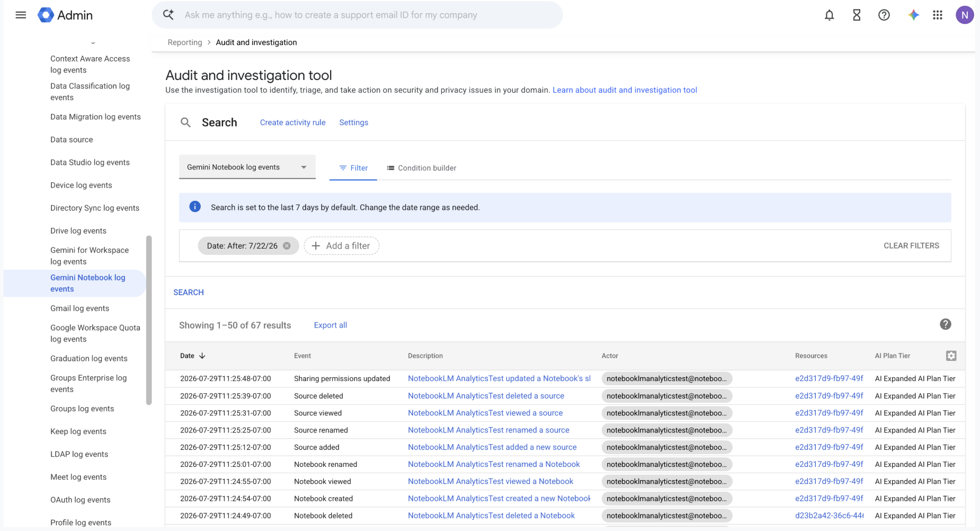The image size is (980, 531).
Task: Open resource link in Sharing permissions row
Action: pyautogui.click(x=829, y=379)
